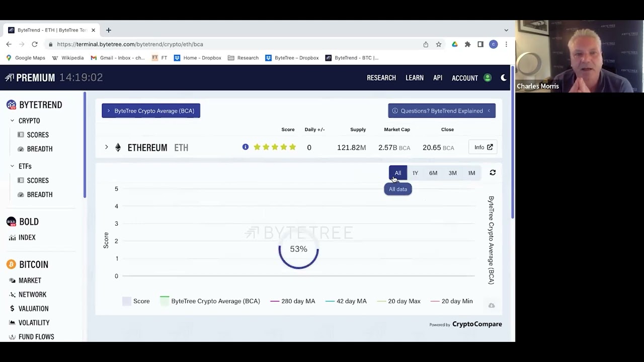The image size is (644, 362).
Task: Download chart via cloud icon
Action: tap(492, 306)
